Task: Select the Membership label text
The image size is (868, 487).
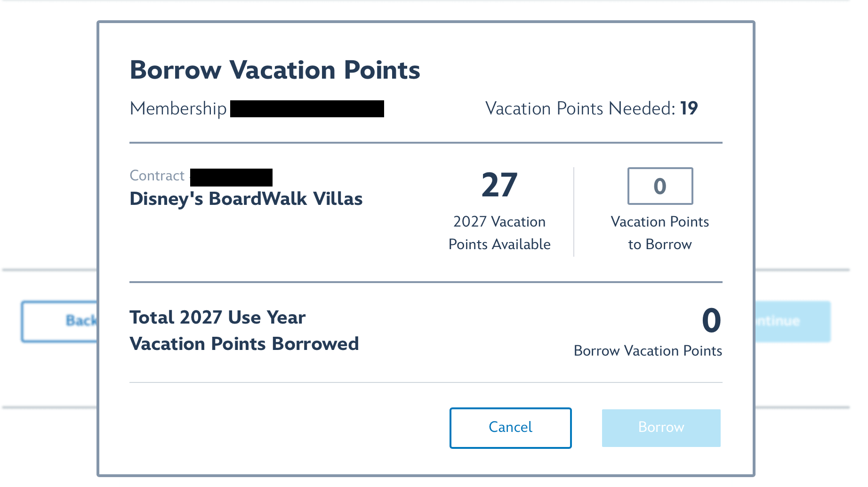Action: [x=178, y=109]
